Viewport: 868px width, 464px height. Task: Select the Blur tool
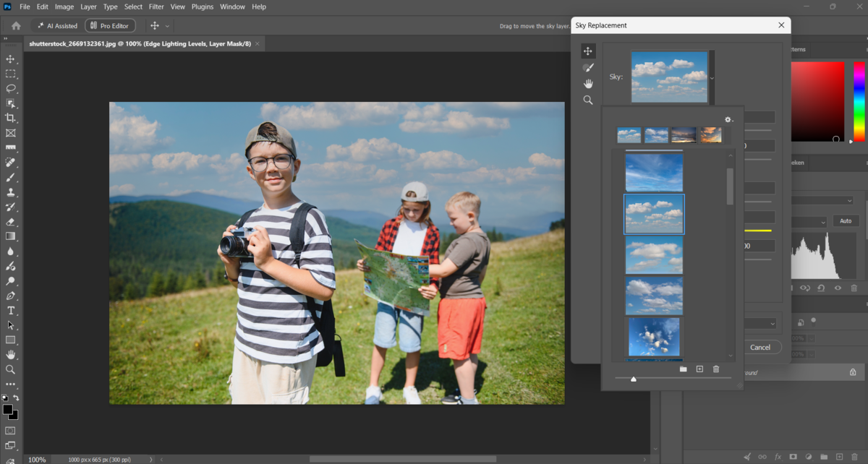tap(10, 252)
